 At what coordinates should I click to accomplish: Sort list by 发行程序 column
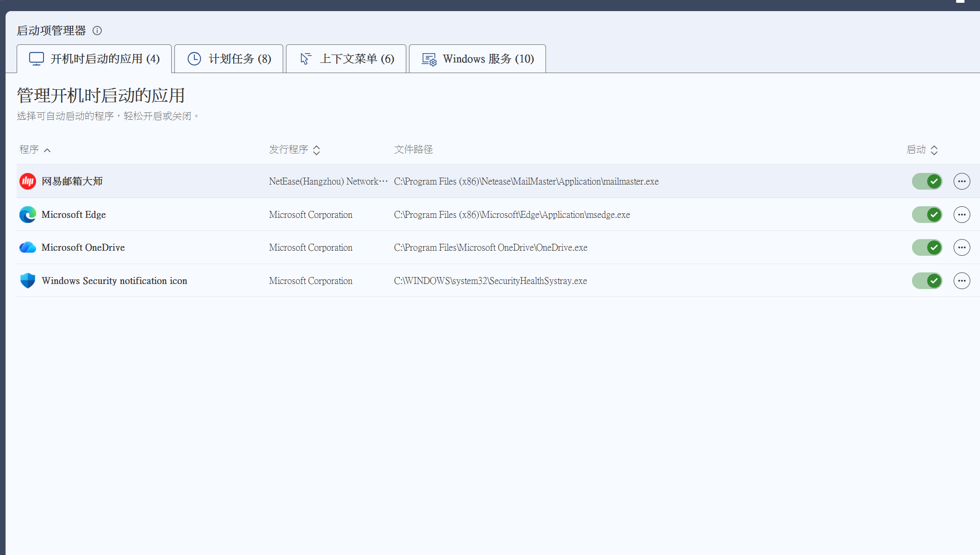(295, 149)
